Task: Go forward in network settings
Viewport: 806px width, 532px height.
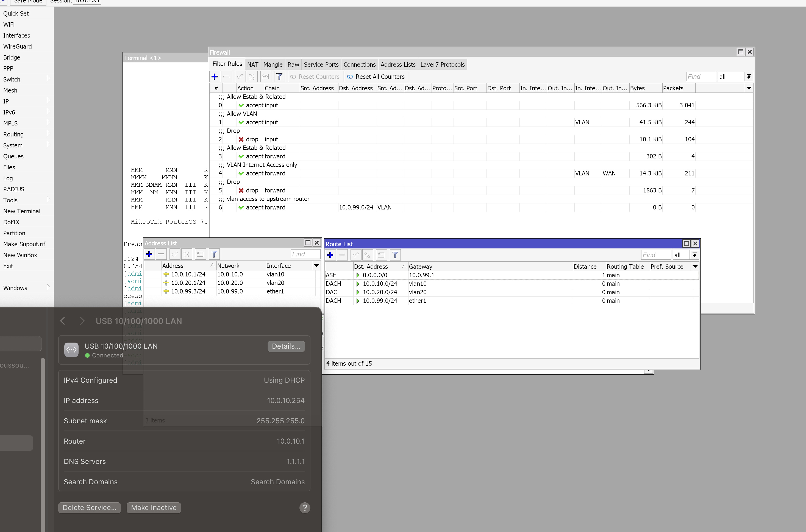Action: tap(82, 321)
